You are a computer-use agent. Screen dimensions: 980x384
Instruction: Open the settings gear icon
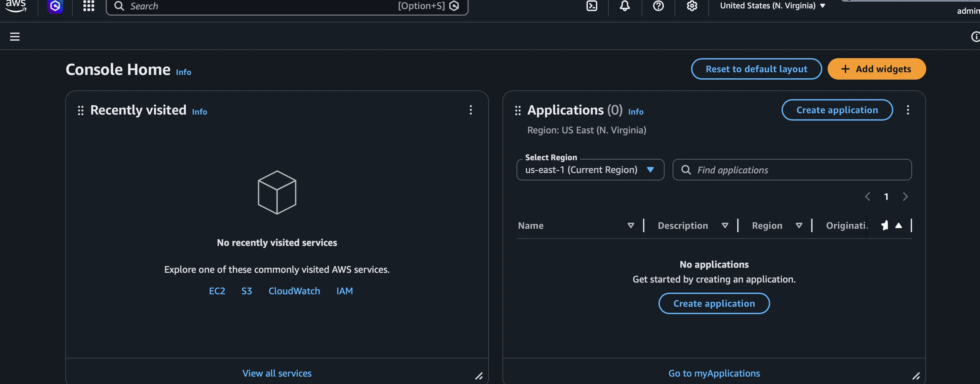coord(692,6)
